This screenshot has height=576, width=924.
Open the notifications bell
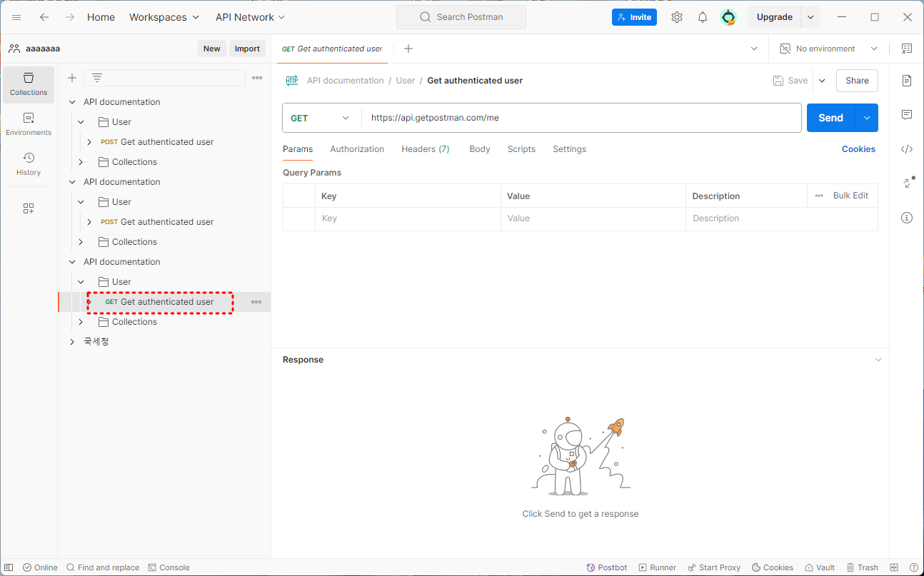703,17
